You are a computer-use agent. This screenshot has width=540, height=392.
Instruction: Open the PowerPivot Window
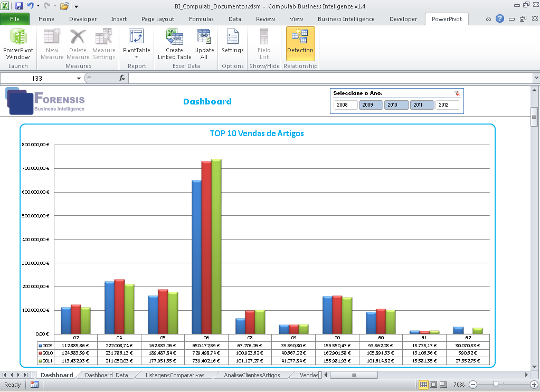point(18,44)
